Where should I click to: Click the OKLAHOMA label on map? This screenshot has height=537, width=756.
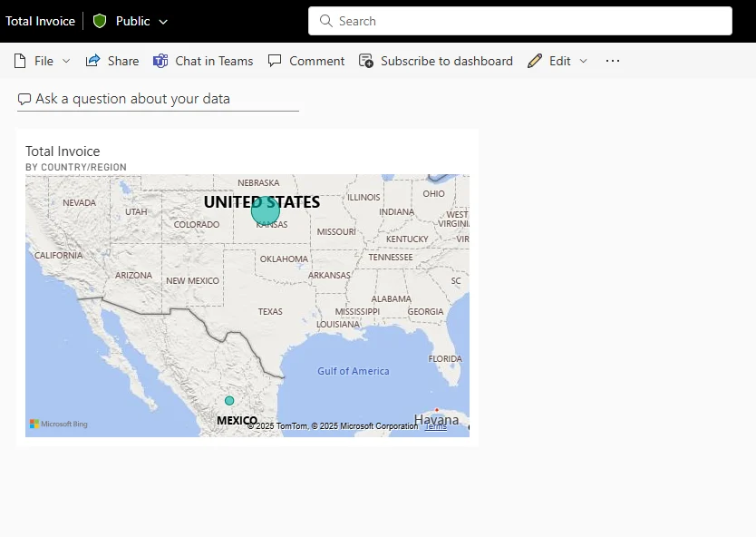coord(284,259)
